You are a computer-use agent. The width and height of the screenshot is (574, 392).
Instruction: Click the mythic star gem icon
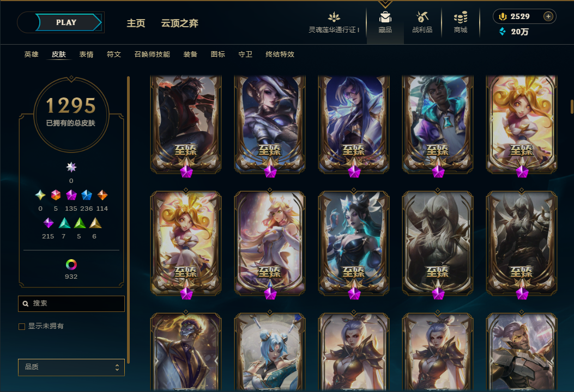pyautogui.click(x=71, y=167)
